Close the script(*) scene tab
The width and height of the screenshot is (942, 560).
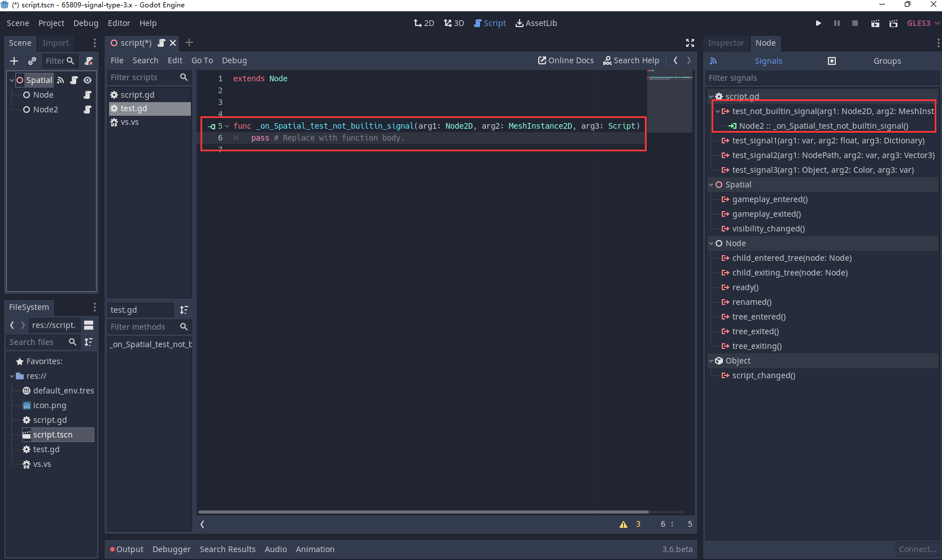pos(173,43)
